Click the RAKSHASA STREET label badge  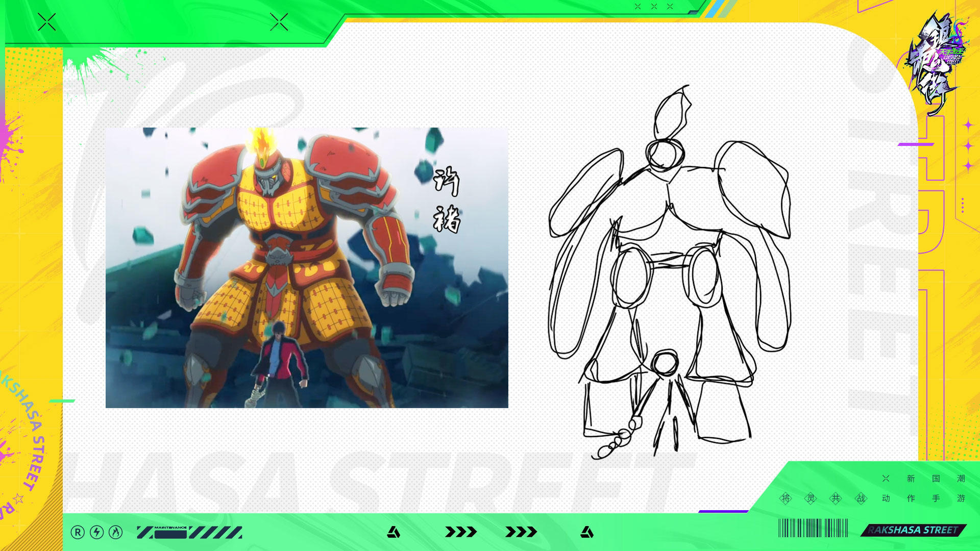coord(913,530)
